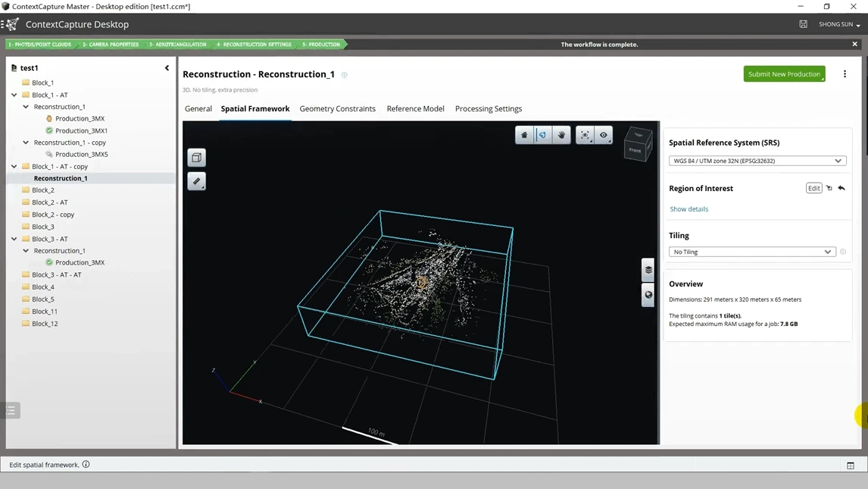The image size is (868, 489).
Task: Open the SHONG SUN user menu
Action: click(839, 24)
